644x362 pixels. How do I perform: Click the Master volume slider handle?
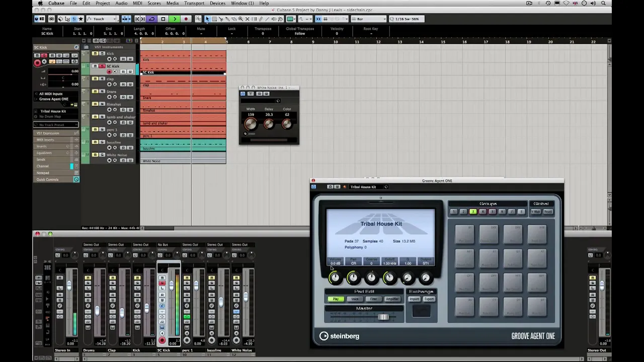(383, 317)
